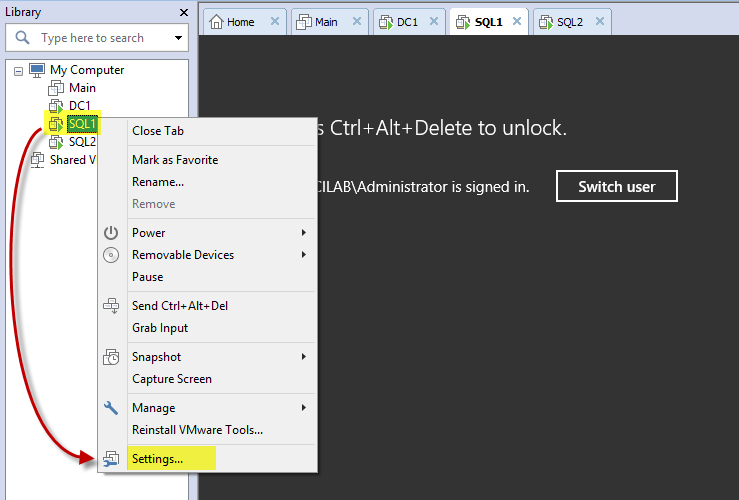Select the My Computer tree label
The height and width of the screenshot is (500, 739).
point(87,70)
